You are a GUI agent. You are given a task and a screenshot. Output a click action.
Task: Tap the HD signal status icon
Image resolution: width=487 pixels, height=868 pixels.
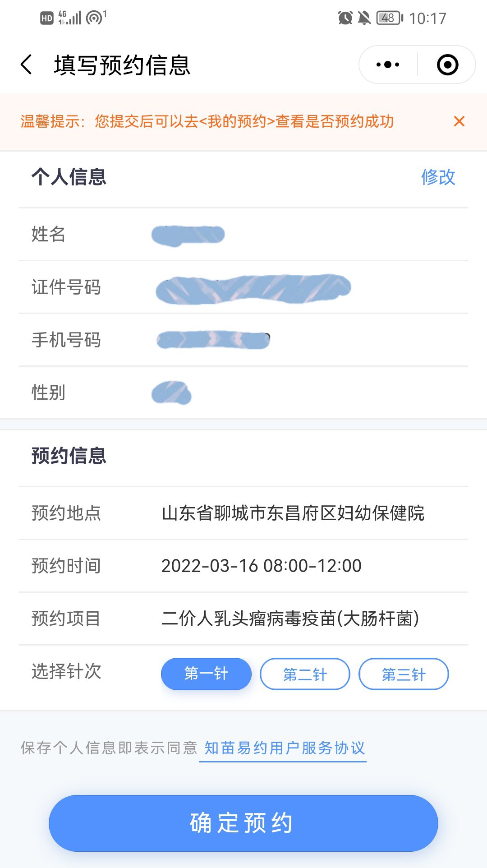47,18
